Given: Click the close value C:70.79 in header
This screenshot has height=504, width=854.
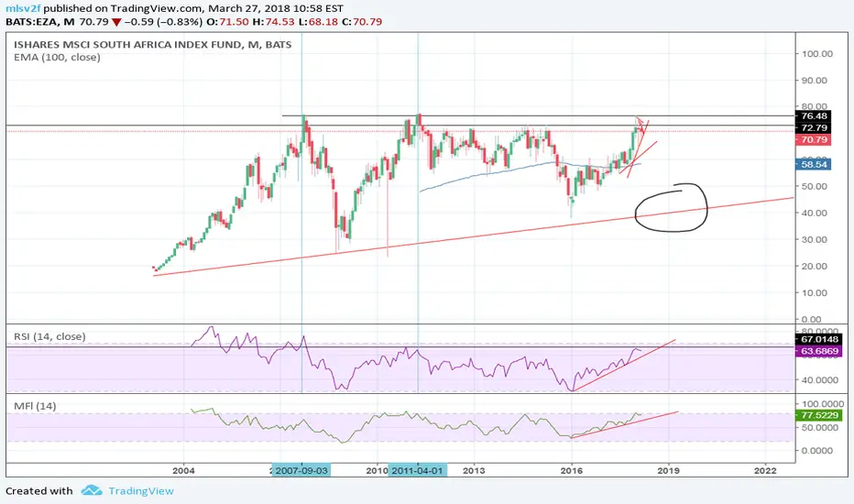Looking at the screenshot, I should click(x=362, y=22).
